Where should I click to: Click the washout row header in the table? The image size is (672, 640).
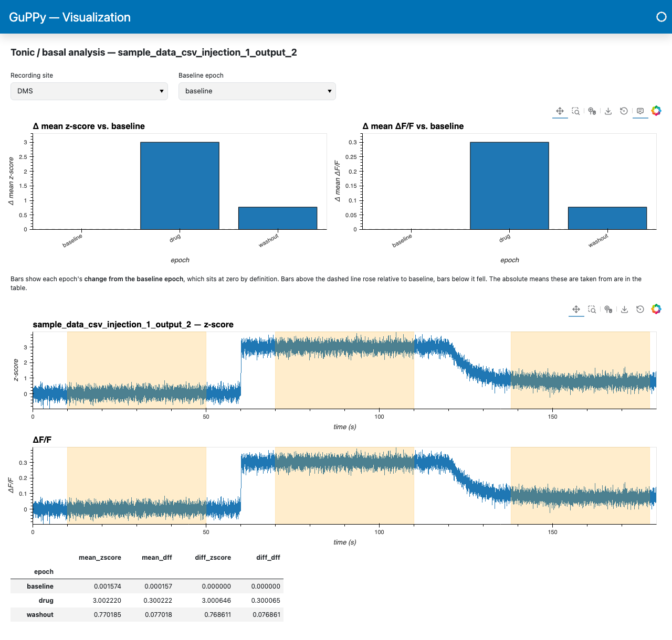(40, 615)
